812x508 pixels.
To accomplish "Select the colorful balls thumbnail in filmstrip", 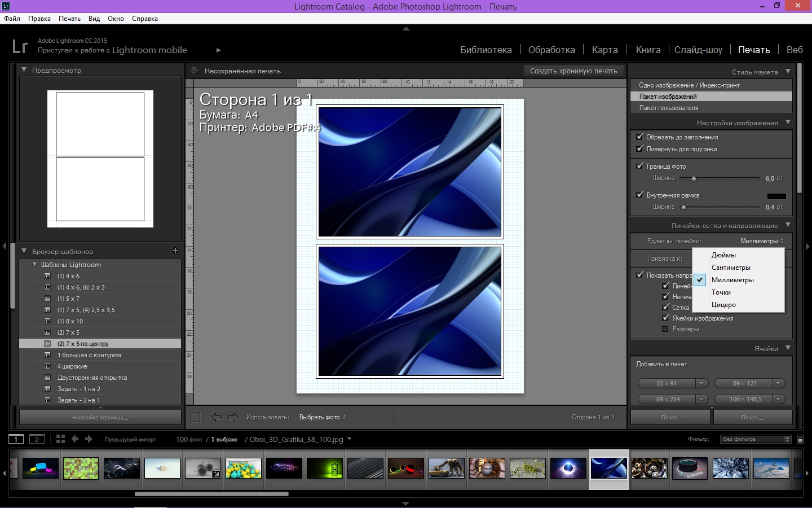I will tap(244, 468).
